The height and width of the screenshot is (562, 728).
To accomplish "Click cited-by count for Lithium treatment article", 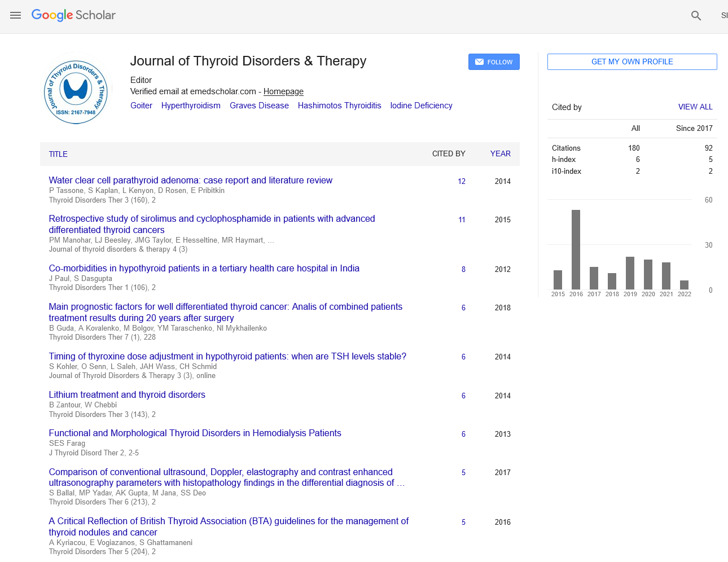I will [463, 396].
